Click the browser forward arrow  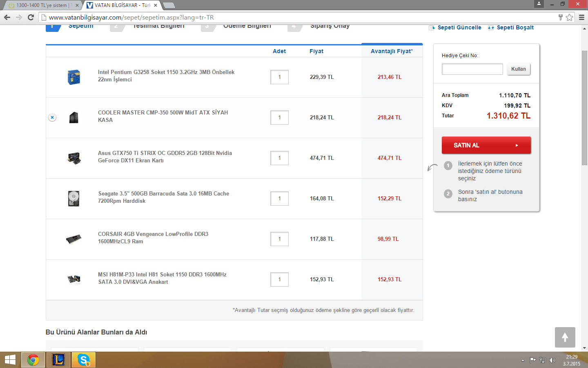pos(19,17)
